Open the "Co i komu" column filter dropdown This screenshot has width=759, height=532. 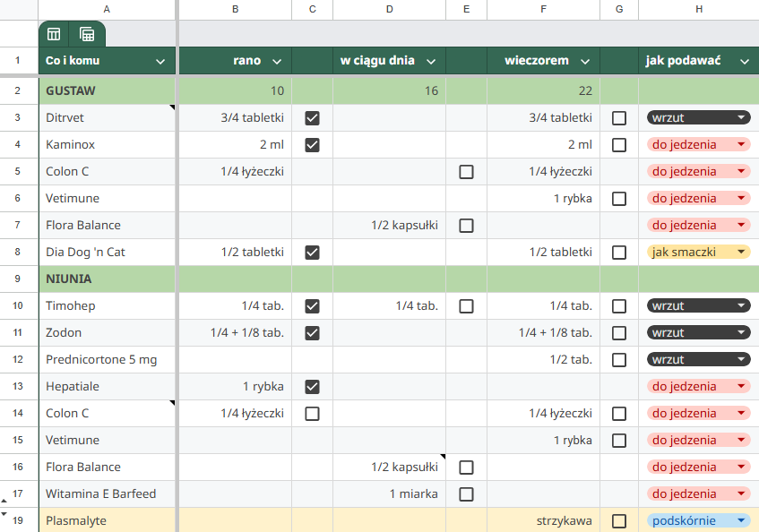160,62
